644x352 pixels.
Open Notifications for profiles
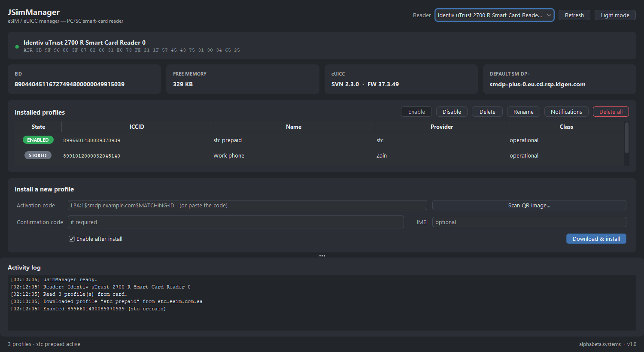tap(566, 112)
